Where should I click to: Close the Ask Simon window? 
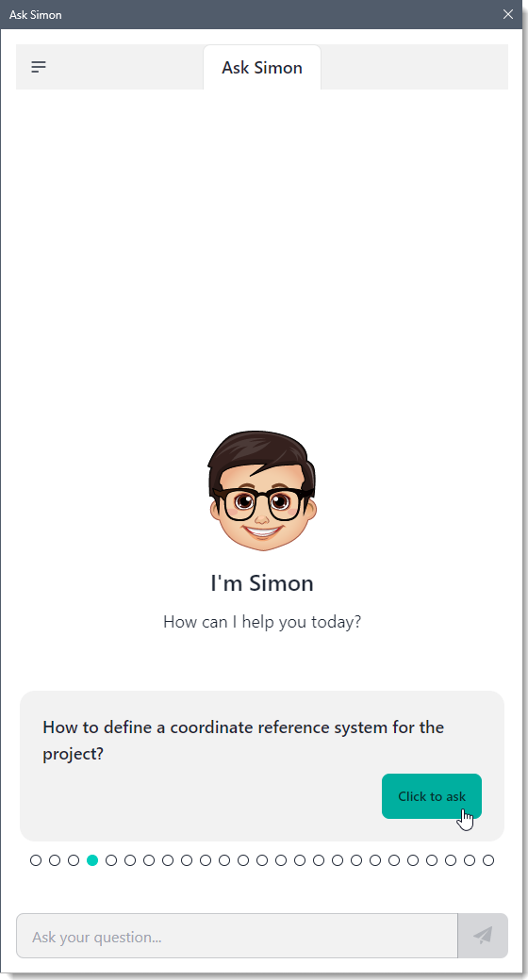(x=508, y=14)
